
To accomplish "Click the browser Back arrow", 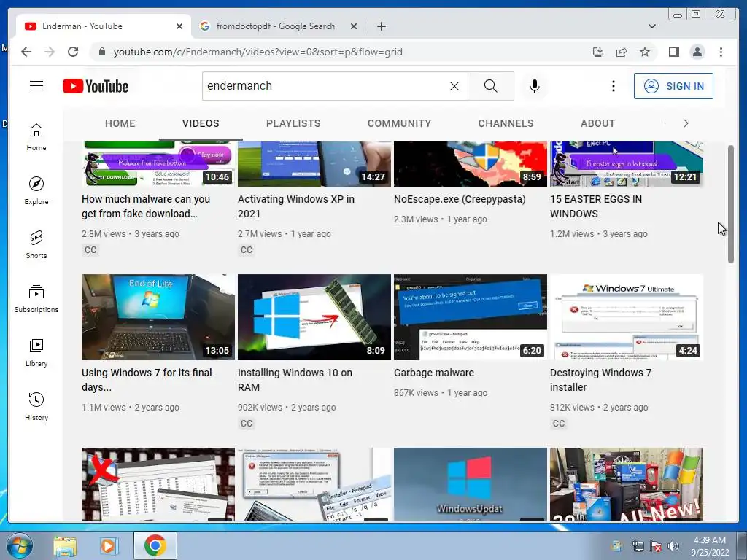I will (26, 52).
